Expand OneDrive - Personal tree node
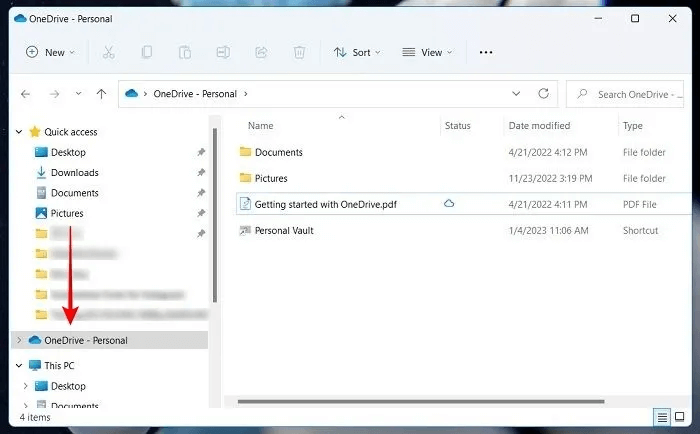Screen dimensions: 700x434 pos(19,340)
